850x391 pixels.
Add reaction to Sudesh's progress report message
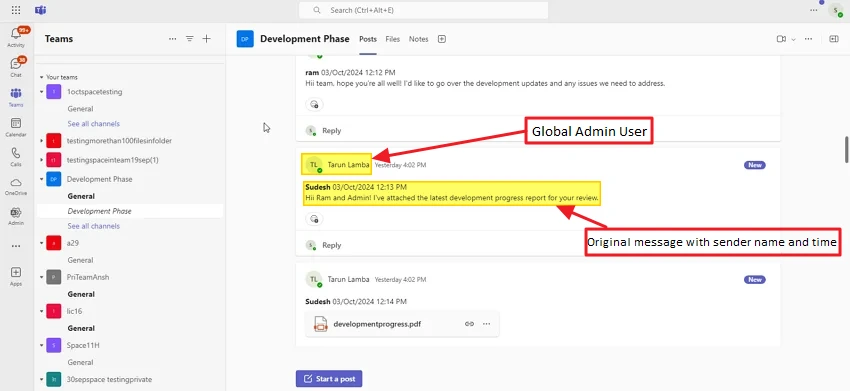[x=314, y=219]
